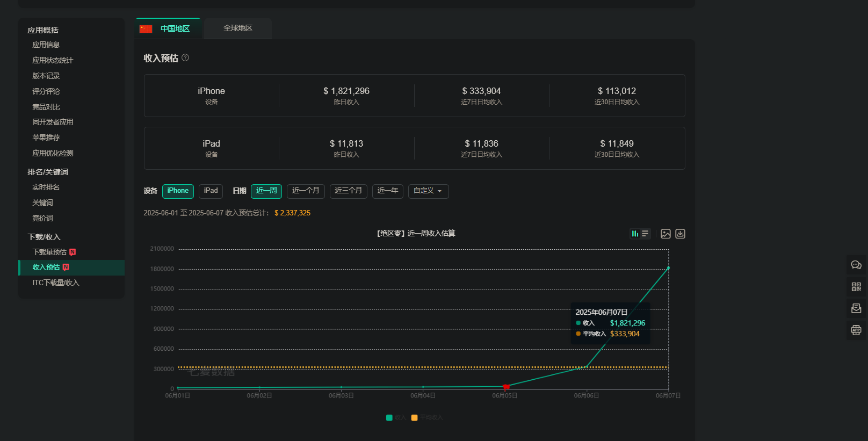Click the "收入预估" page heading
Viewport: 868px width, 441px height.
tap(161, 58)
